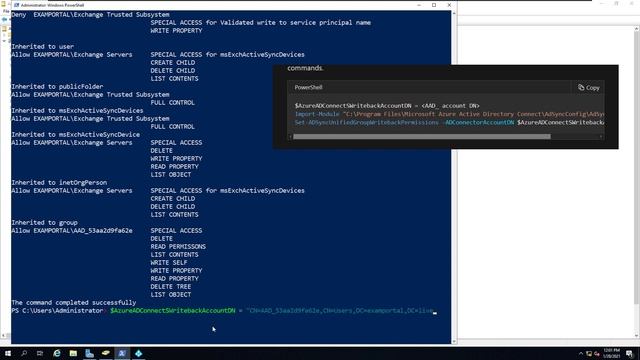
Task: Click PowerShell window scroll-up arrow
Action: pos(454,13)
